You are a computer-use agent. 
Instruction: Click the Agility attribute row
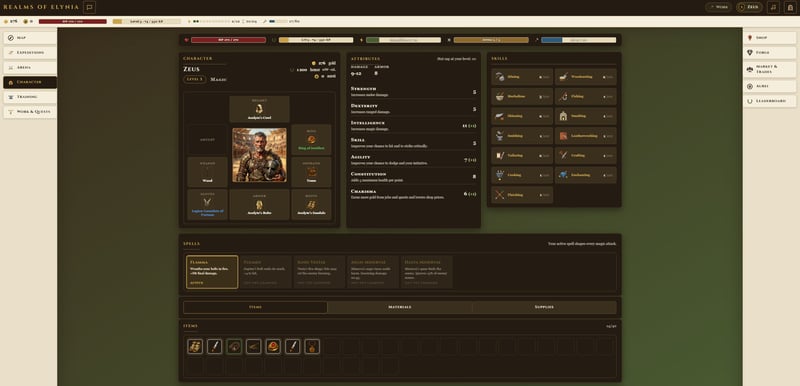point(414,160)
